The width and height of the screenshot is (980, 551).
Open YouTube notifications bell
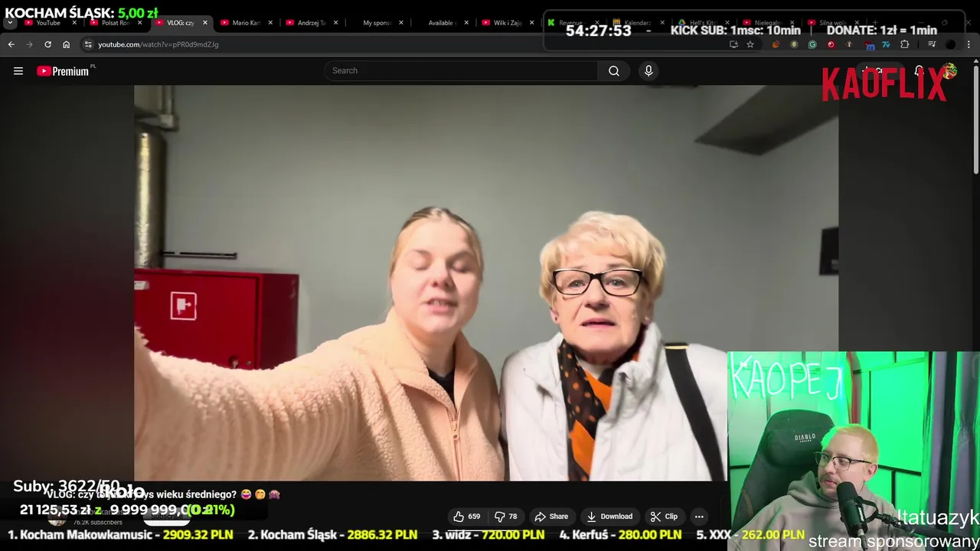919,71
